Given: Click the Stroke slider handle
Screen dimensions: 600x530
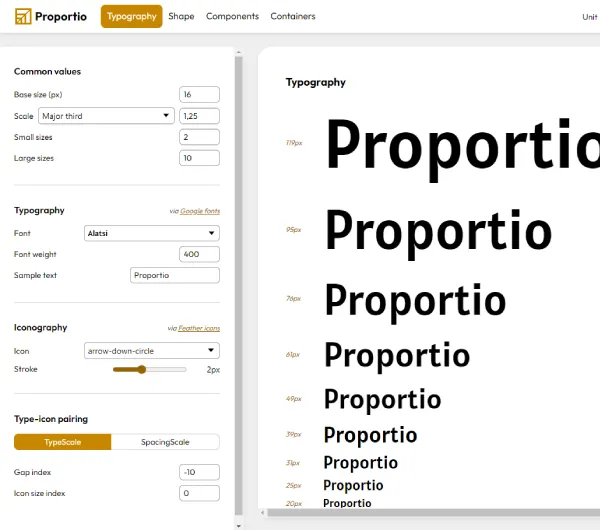Looking at the screenshot, I should 142,369.
